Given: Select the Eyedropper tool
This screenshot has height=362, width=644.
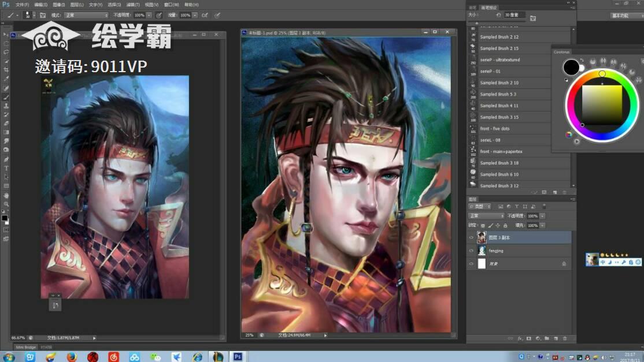Looking at the screenshot, I should 6,79.
